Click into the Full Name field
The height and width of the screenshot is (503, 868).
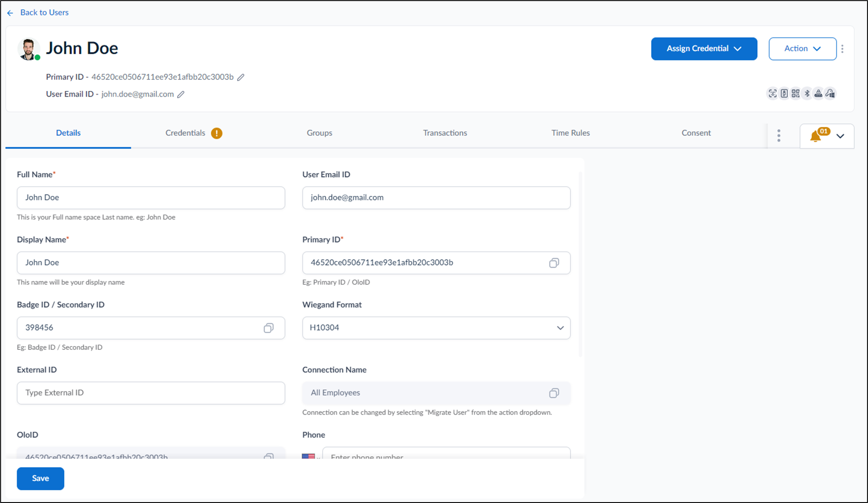tap(151, 198)
